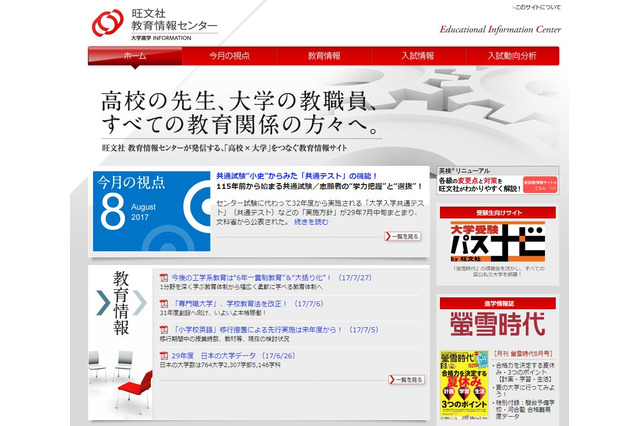The width and height of the screenshot is (640, 426).
Task: Click the Educational Information Center text
Action: tap(500, 29)
